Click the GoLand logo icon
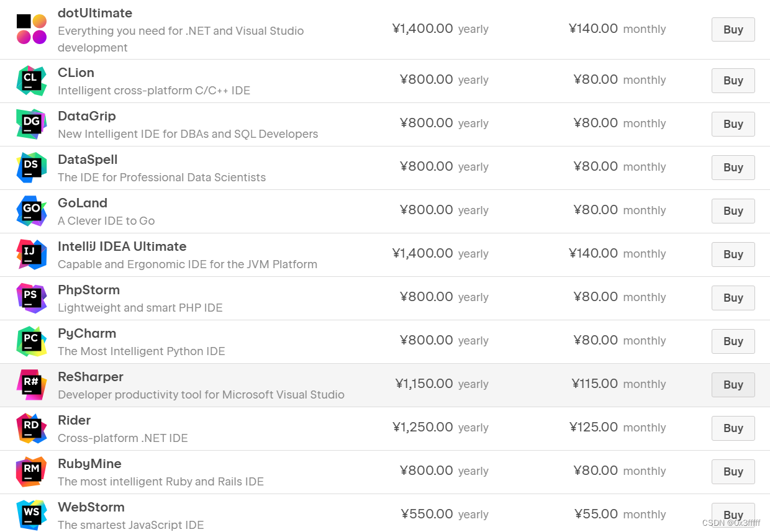Viewport: 770px width, 532px height. pos(32,211)
